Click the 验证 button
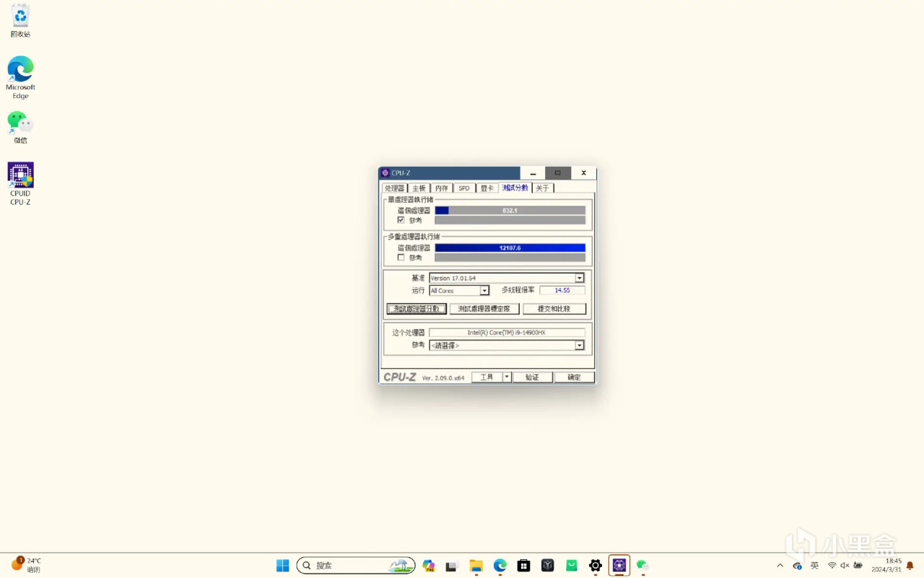The width and height of the screenshot is (924, 578). (532, 377)
